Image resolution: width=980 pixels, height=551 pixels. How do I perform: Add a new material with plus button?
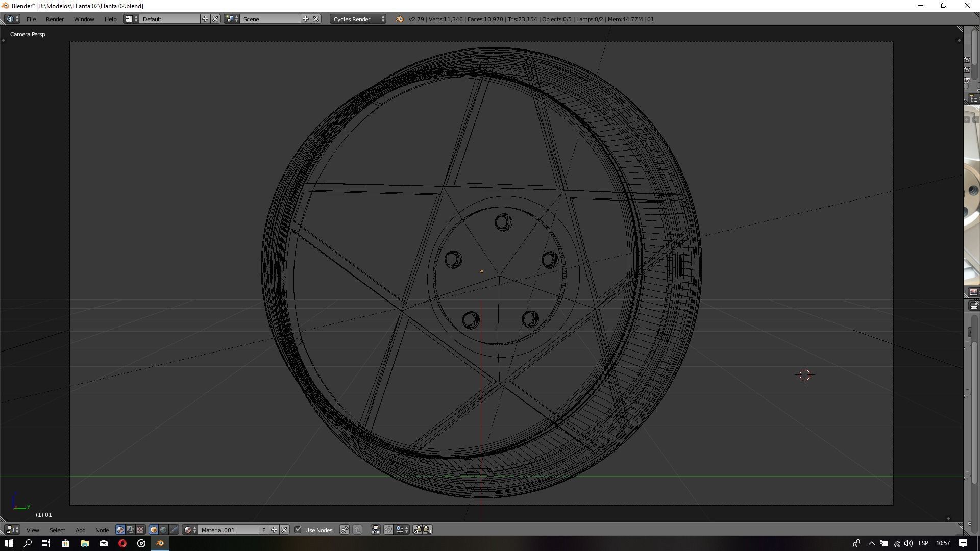point(274,530)
